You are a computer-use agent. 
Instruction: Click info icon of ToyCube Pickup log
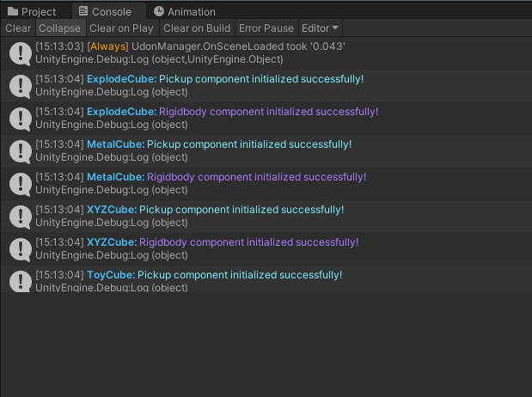point(20,280)
